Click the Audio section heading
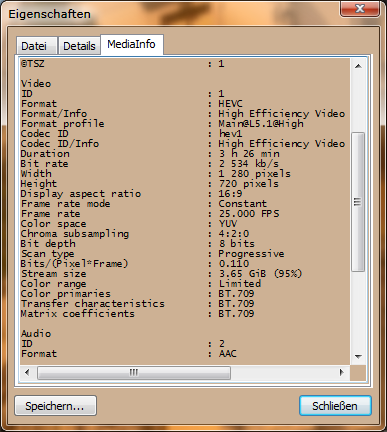Screen dimensions: 387x432 36,334
